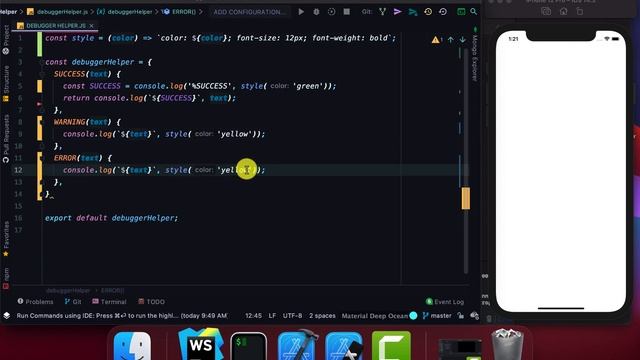The image size is (640, 360).
Task: Rotate simulator device icon
Action: tap(580, 12)
